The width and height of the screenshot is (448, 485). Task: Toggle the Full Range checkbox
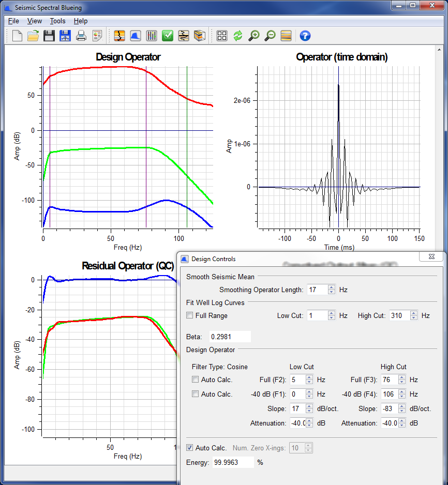click(x=190, y=315)
